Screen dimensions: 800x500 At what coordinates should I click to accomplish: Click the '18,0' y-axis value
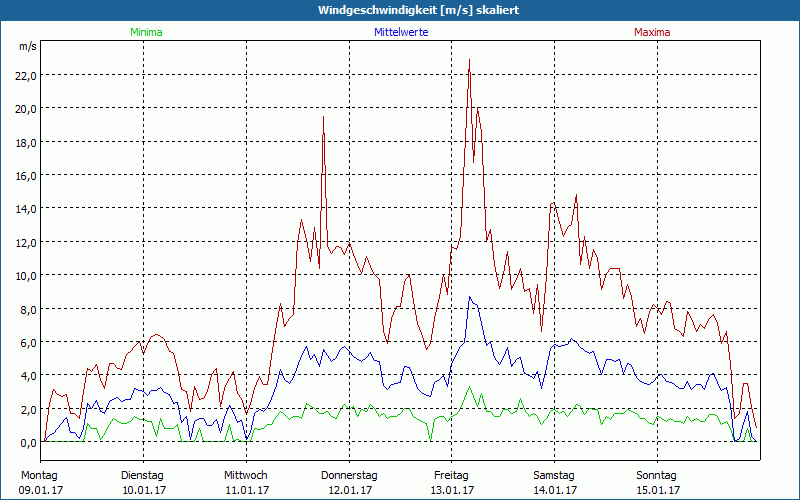26,143
